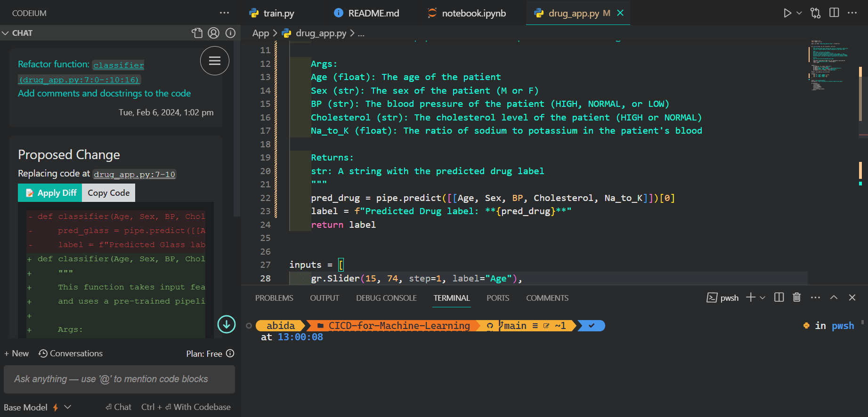Open the Codeium chat history notebook icon

[197, 33]
